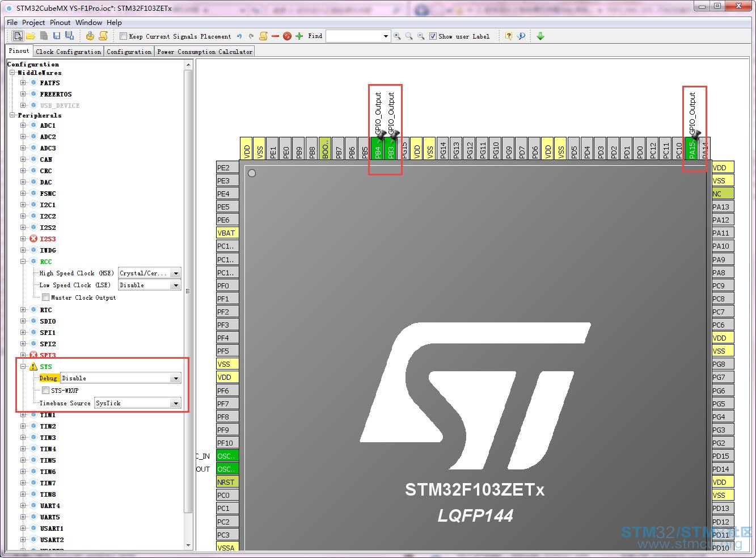Switch to the Clock Configuration tab
This screenshot has width=756, height=558.
(x=68, y=52)
